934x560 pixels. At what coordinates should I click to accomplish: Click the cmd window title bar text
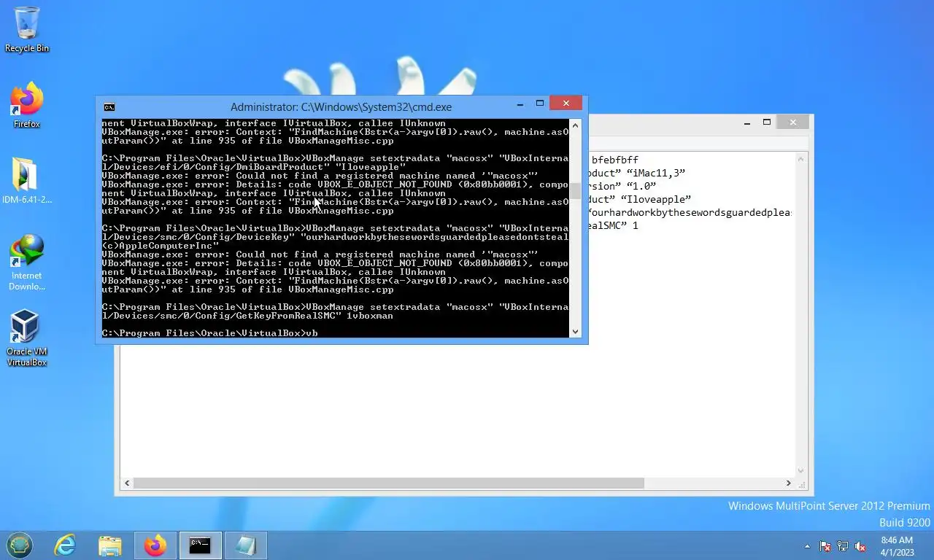coord(341,107)
